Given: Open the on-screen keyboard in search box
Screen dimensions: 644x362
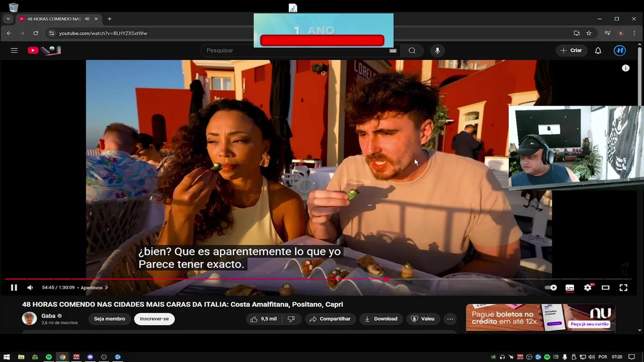Looking at the screenshot, I should point(393,50).
